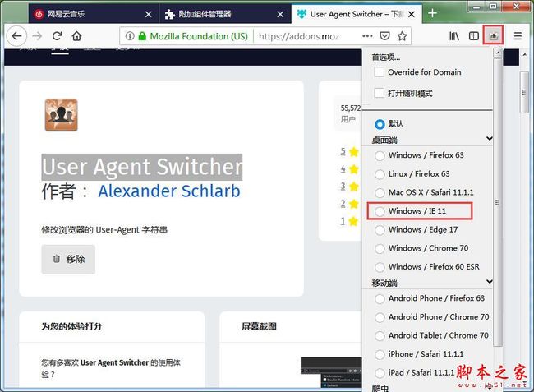The width and height of the screenshot is (534, 392).
Task: Click the Forward navigation arrow
Action: [x=37, y=36]
